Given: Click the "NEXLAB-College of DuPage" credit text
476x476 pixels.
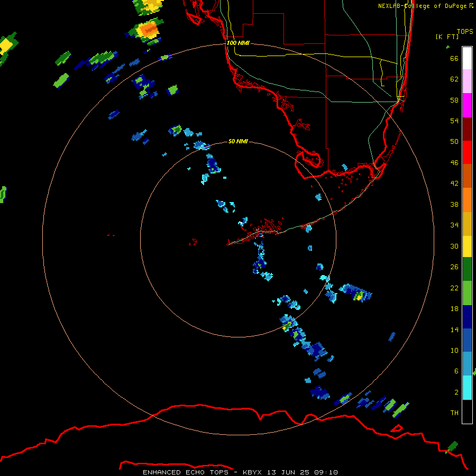Looking at the screenshot, I should point(422,6).
